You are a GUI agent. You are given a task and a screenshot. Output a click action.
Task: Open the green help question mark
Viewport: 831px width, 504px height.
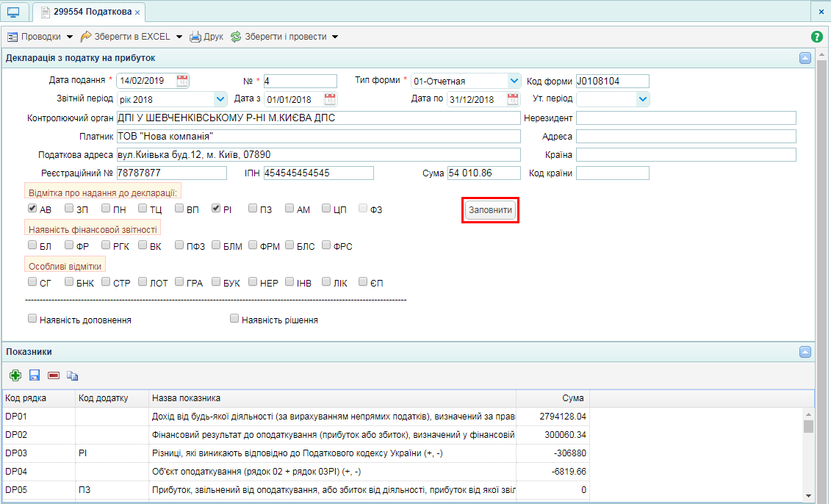pyautogui.click(x=817, y=37)
